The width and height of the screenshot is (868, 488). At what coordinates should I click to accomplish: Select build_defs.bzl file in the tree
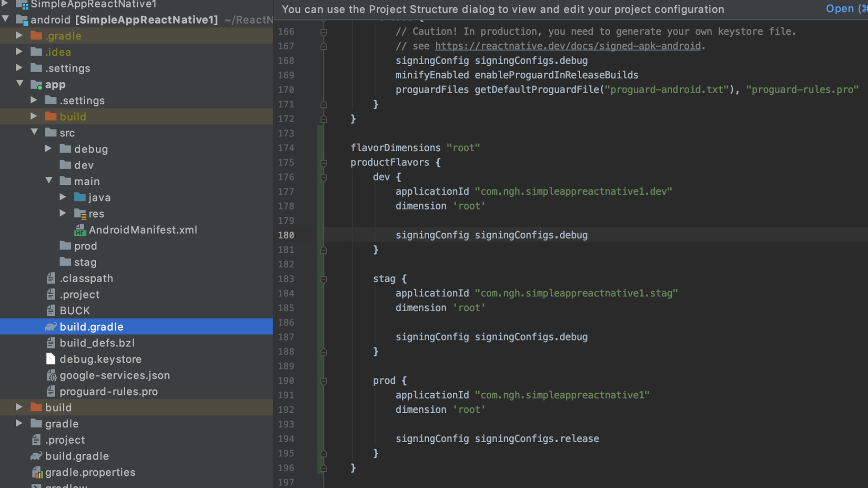pyautogui.click(x=97, y=343)
